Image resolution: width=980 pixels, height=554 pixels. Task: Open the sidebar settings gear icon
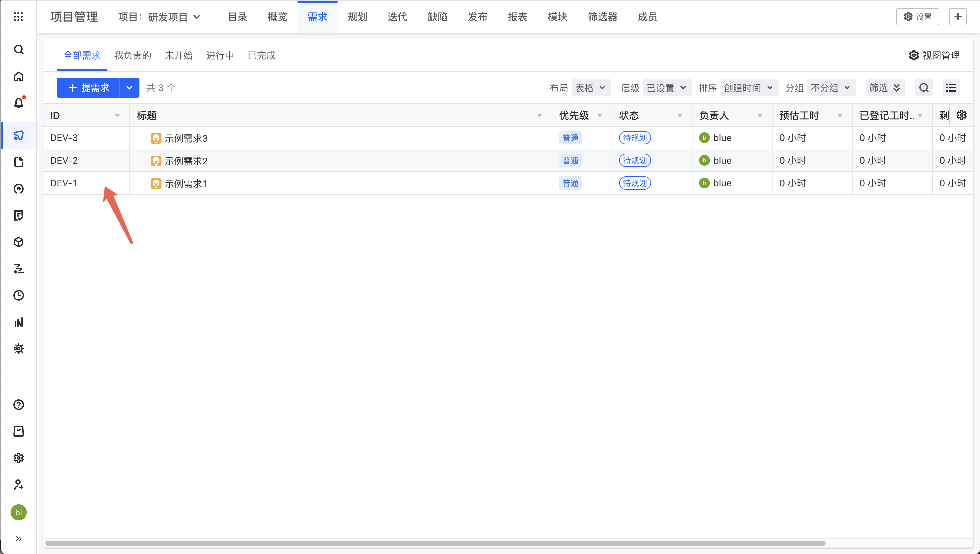19,458
